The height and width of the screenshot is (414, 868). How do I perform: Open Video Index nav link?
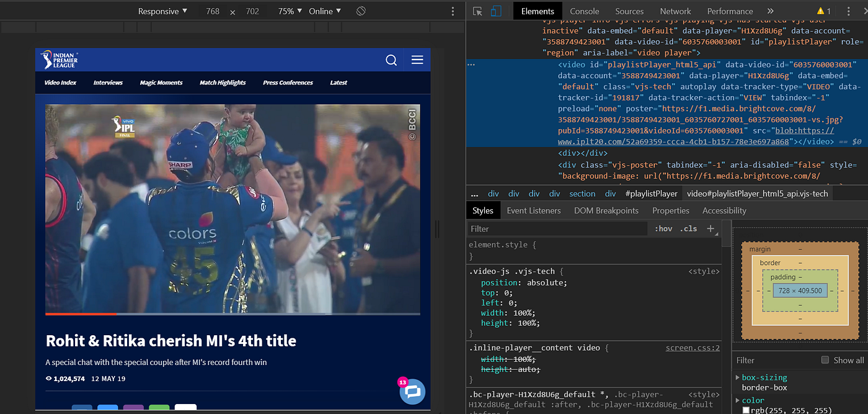(61, 83)
